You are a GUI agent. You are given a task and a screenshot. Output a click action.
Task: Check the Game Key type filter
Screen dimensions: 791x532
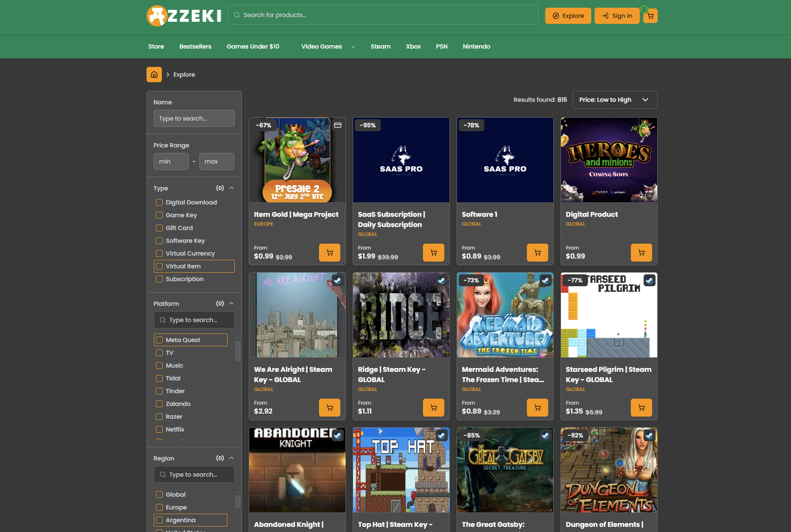point(159,215)
